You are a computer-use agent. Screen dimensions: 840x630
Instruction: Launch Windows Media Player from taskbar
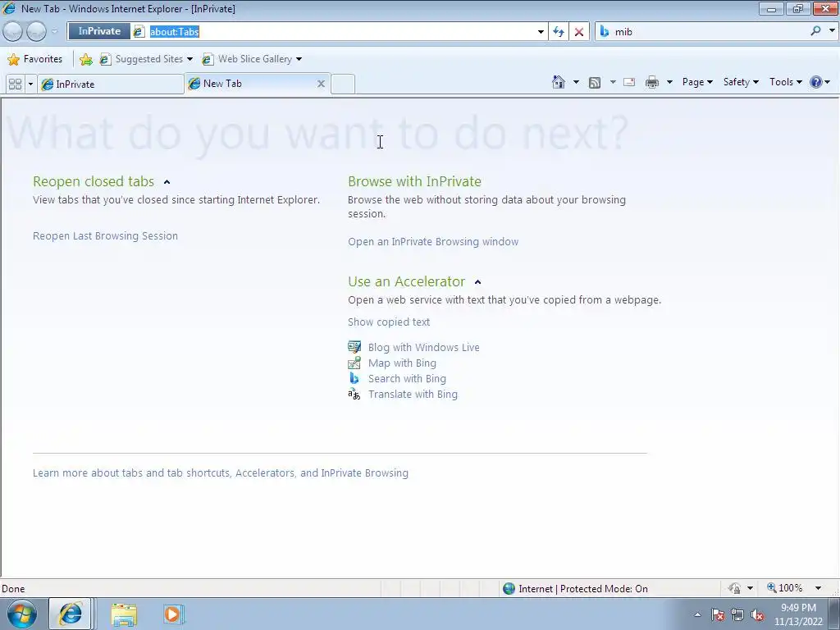pos(172,614)
